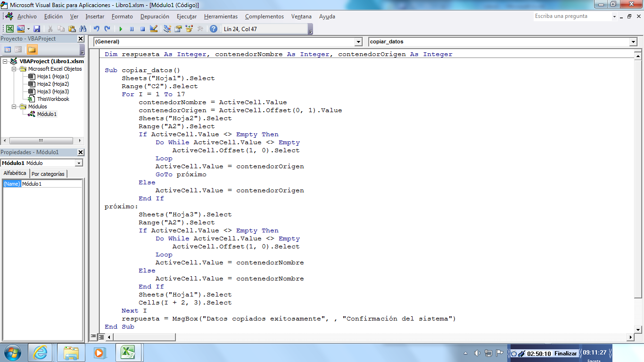Click the Microsoft Visual Basic Help icon
644x362 pixels.
(x=214, y=28)
